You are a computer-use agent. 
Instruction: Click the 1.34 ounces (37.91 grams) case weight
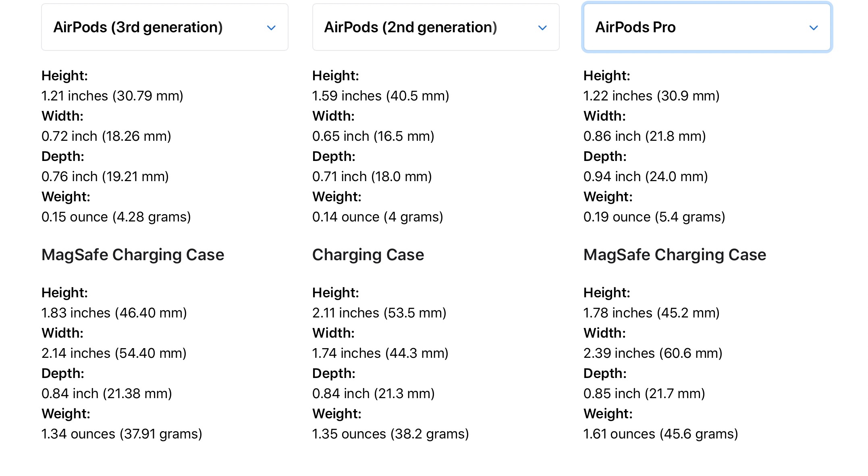pyautogui.click(x=122, y=434)
